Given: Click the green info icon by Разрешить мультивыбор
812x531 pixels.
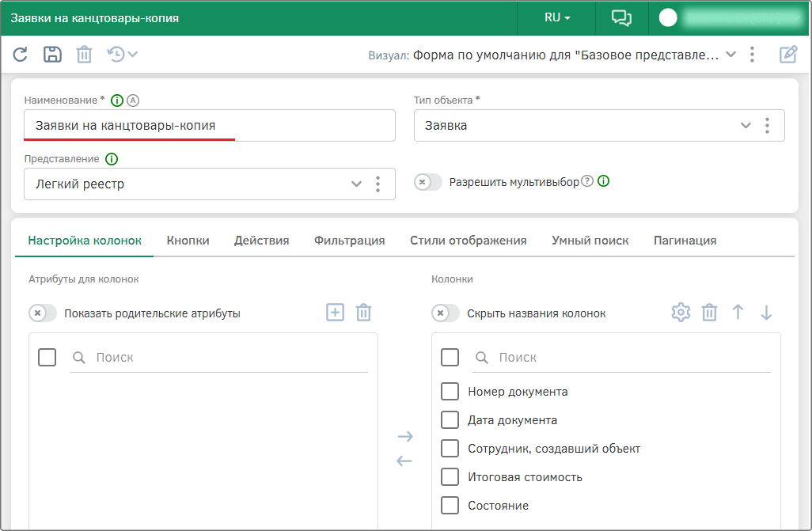Looking at the screenshot, I should tap(603, 181).
